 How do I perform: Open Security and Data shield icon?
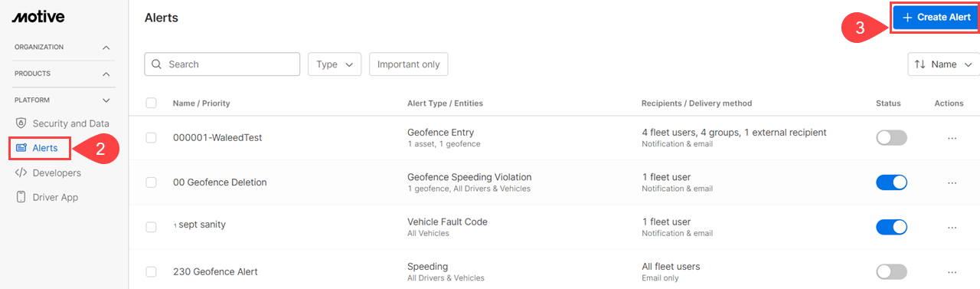pyautogui.click(x=21, y=123)
